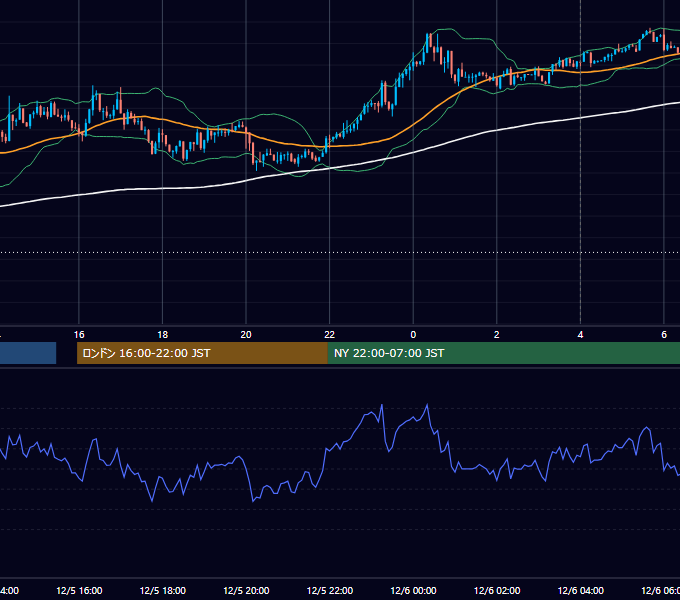Click the 12/5 22:00 date label
The image size is (680, 600).
pos(330,590)
